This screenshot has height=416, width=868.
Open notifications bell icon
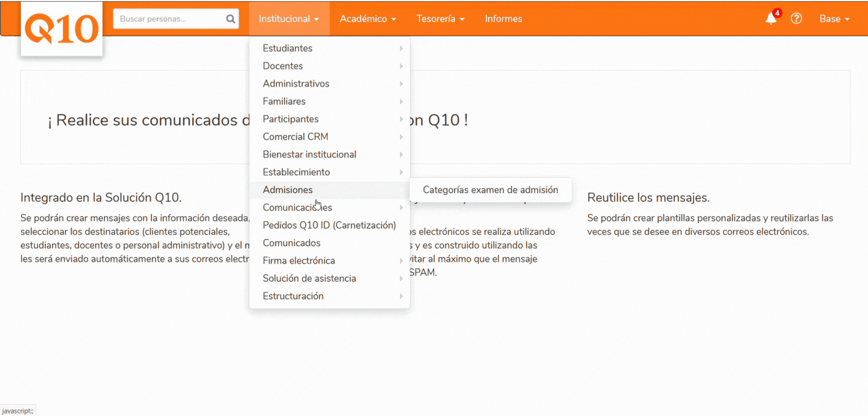point(771,19)
